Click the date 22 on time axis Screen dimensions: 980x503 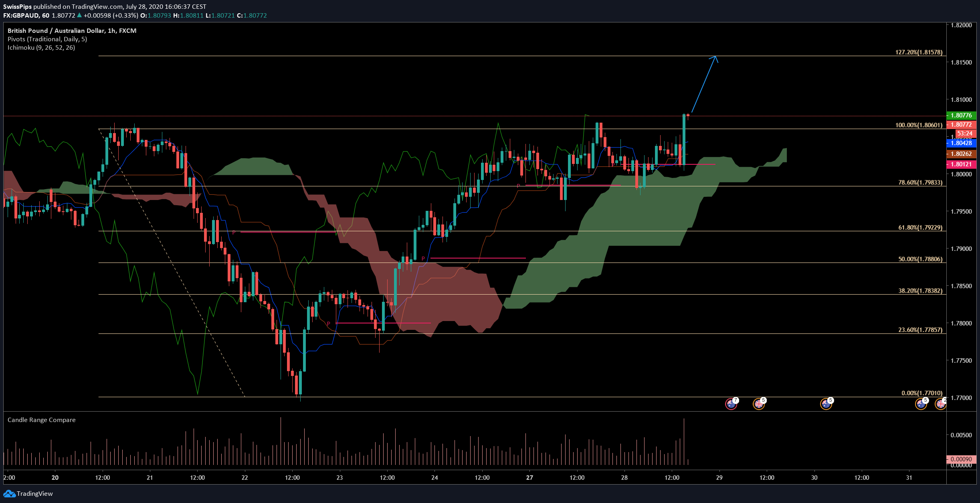coord(245,477)
